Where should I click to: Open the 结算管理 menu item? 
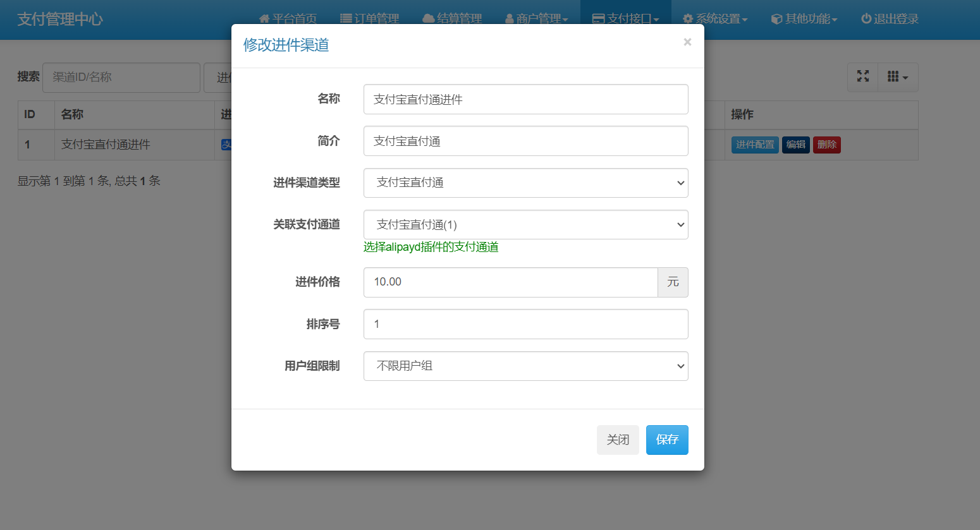(452, 19)
